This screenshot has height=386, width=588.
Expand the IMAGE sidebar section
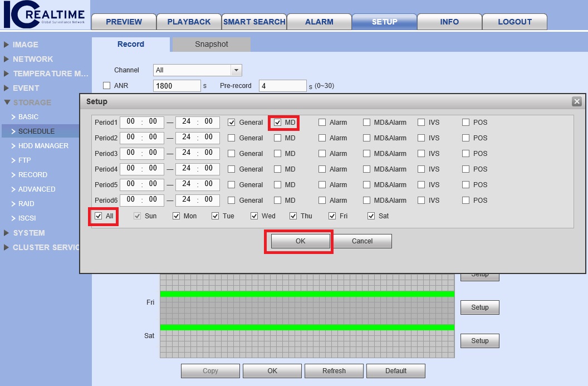coord(26,45)
